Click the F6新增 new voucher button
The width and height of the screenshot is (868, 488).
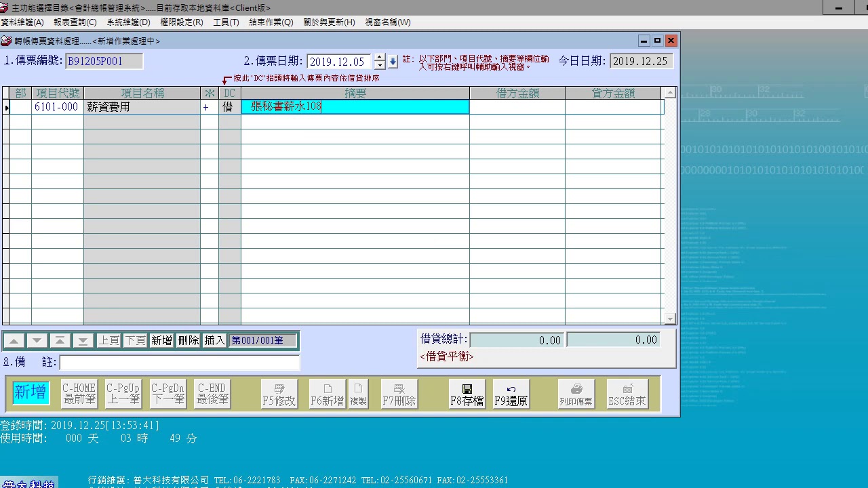[328, 394]
